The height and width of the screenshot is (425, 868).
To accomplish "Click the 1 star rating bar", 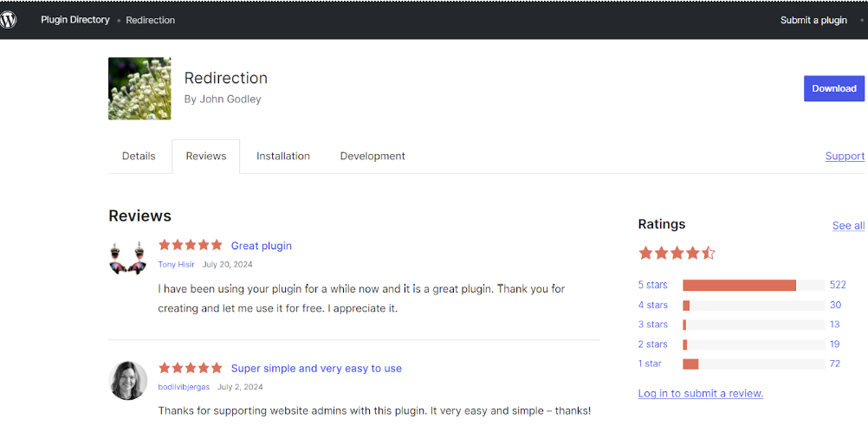I will pyautogui.click(x=754, y=364).
